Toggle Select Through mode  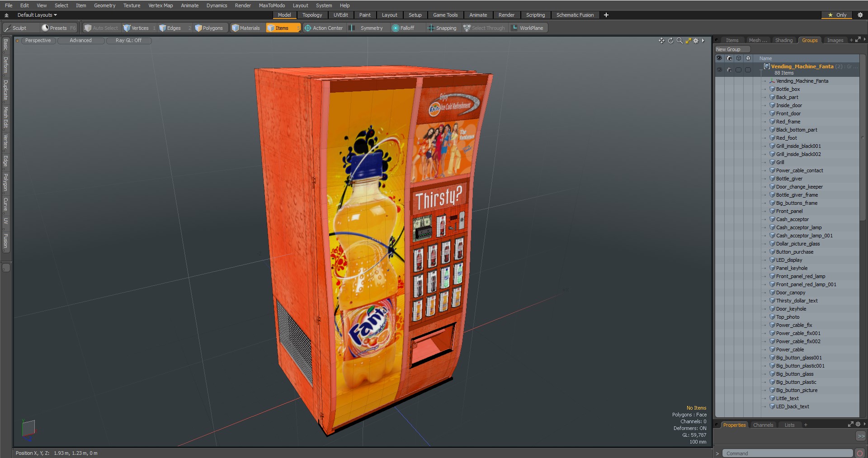pos(484,28)
